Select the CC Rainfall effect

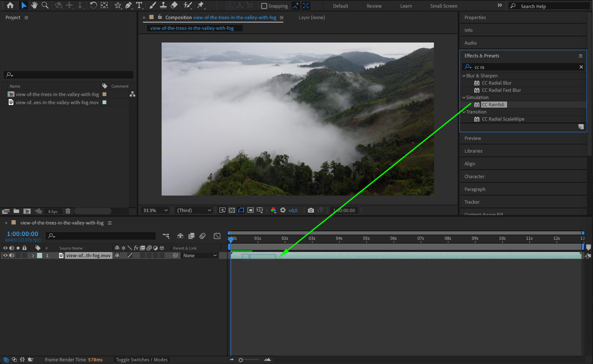(x=493, y=105)
